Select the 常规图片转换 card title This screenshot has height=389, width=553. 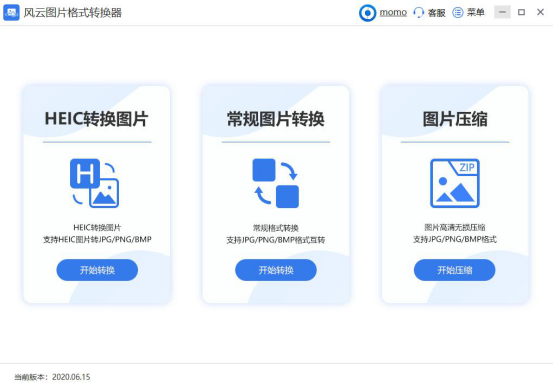pos(275,119)
